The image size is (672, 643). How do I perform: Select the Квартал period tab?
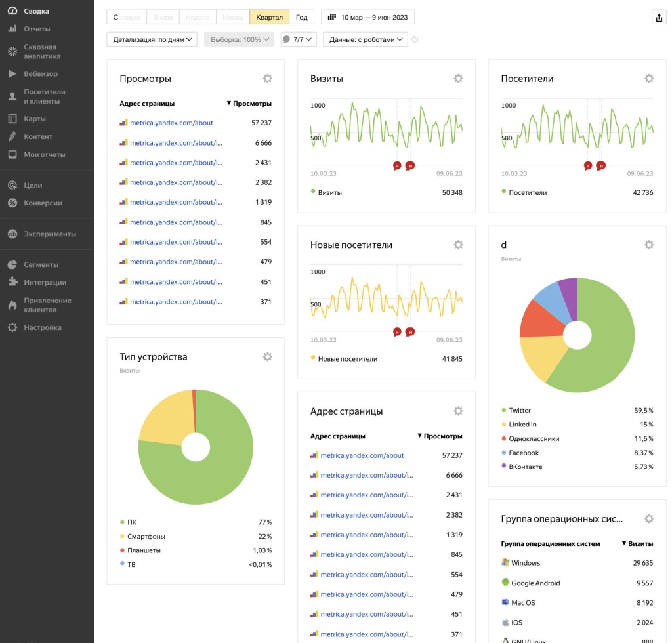point(269,17)
